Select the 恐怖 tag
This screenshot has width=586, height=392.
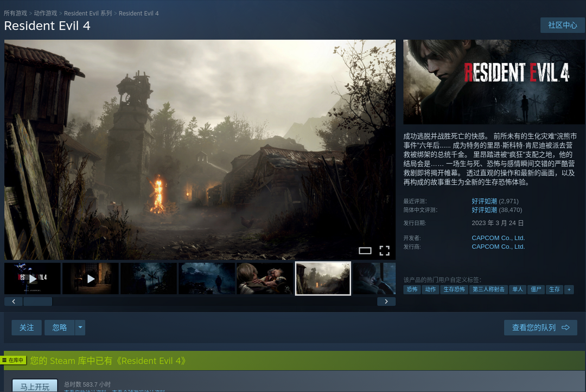[412, 290]
